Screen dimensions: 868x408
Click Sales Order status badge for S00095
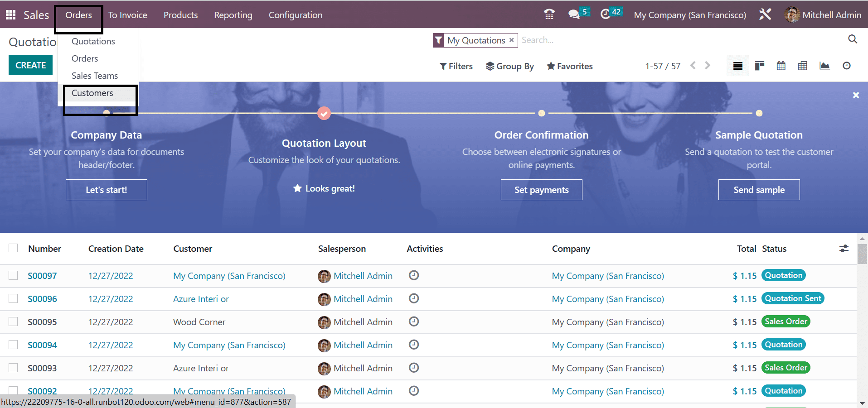click(786, 322)
